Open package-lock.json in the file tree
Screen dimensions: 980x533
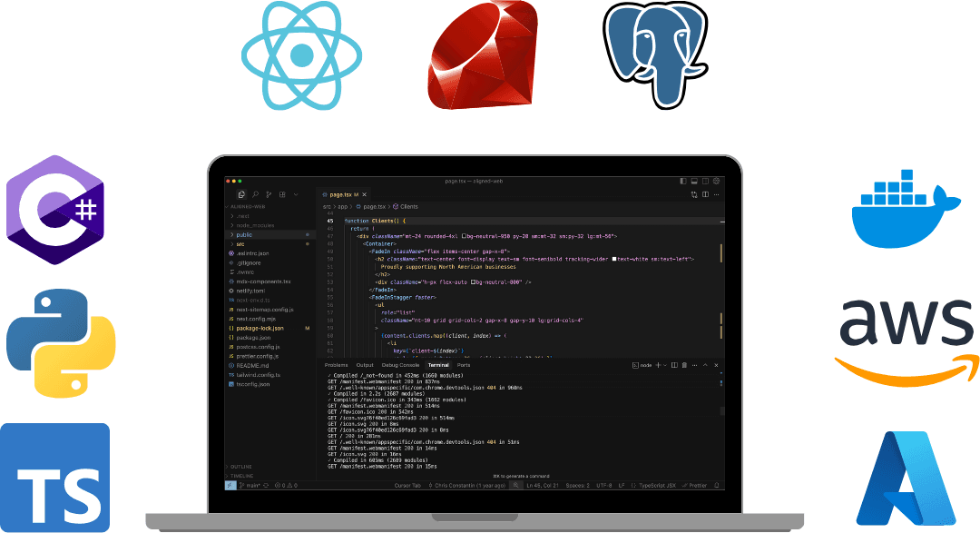click(260, 328)
